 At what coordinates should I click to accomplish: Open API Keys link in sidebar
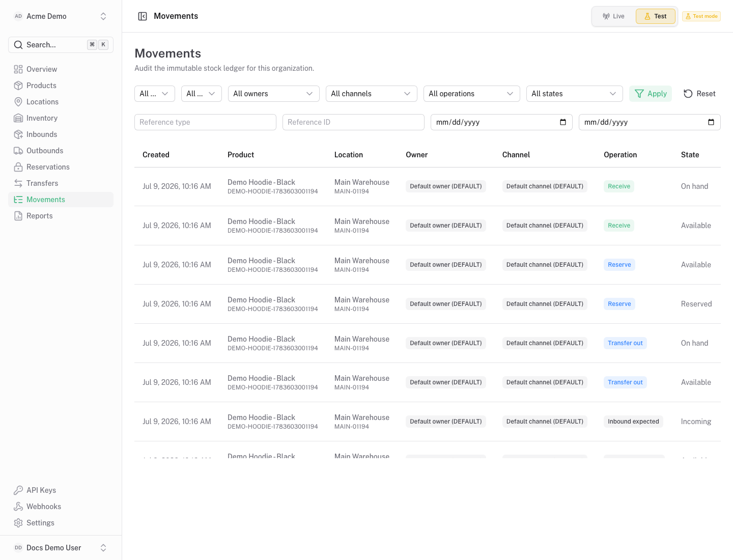61,490
